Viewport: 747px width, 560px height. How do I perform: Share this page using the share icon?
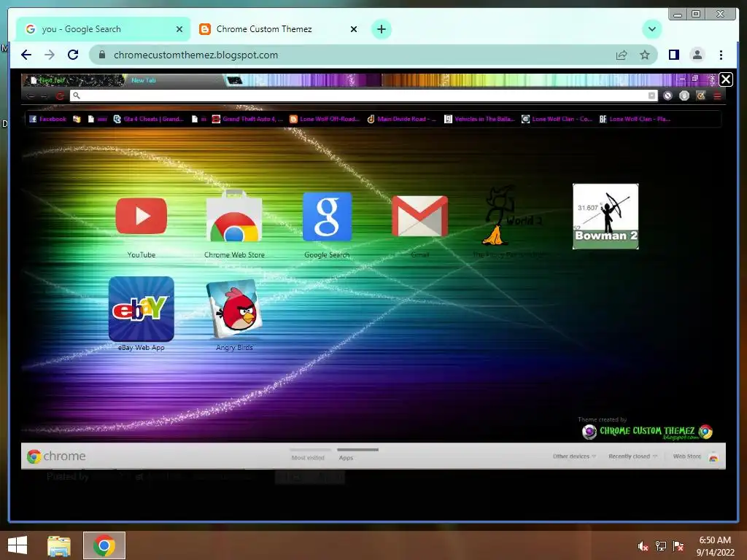coord(622,55)
